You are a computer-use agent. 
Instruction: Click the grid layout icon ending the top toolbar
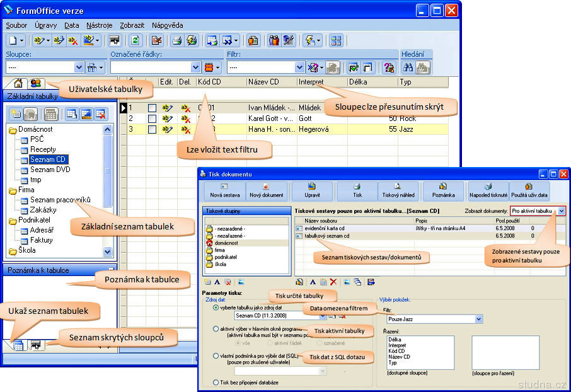coord(336,40)
